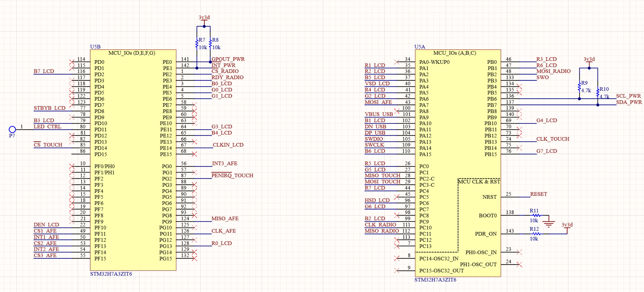Select the CLK_RADIO net label
644x292 pixels.
tap(380, 225)
